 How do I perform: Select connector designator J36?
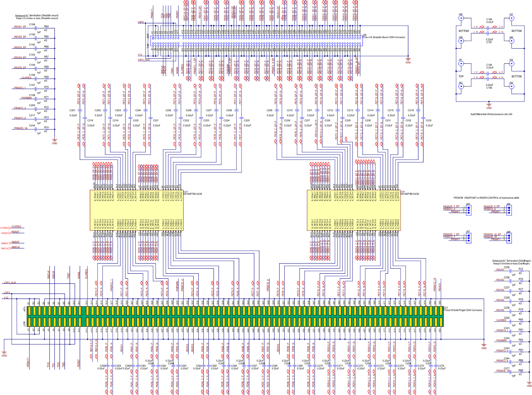click(x=460, y=14)
